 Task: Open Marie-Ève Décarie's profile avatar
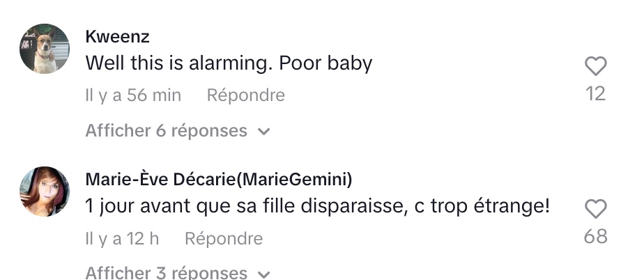pos(45,192)
